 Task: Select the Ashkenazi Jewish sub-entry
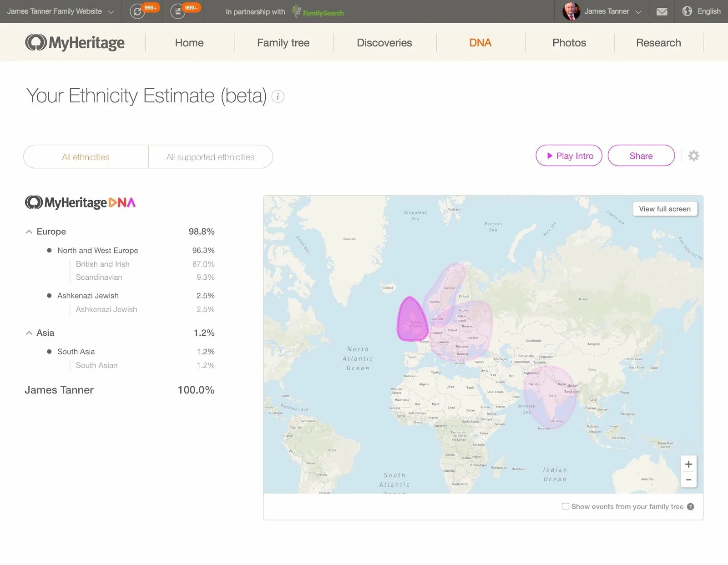[145, 309]
